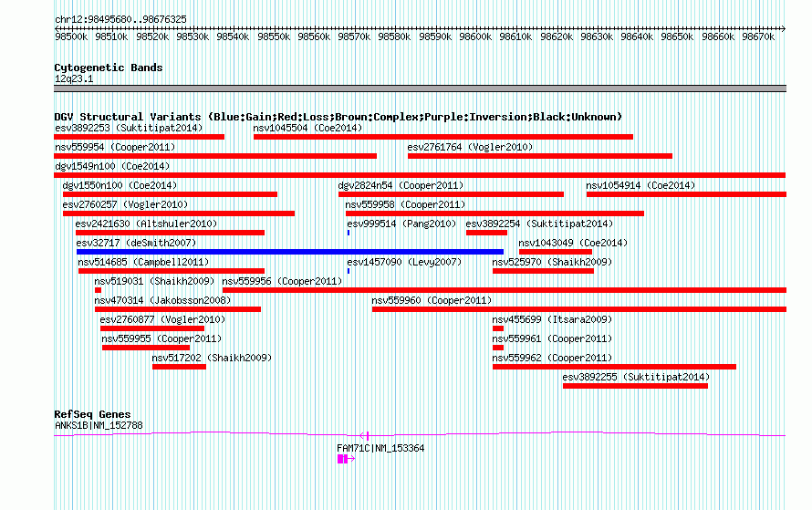This screenshot has height=510, width=812.
Task: Open the nsv559962 (Cooper2011) variant label
Action: point(552,358)
